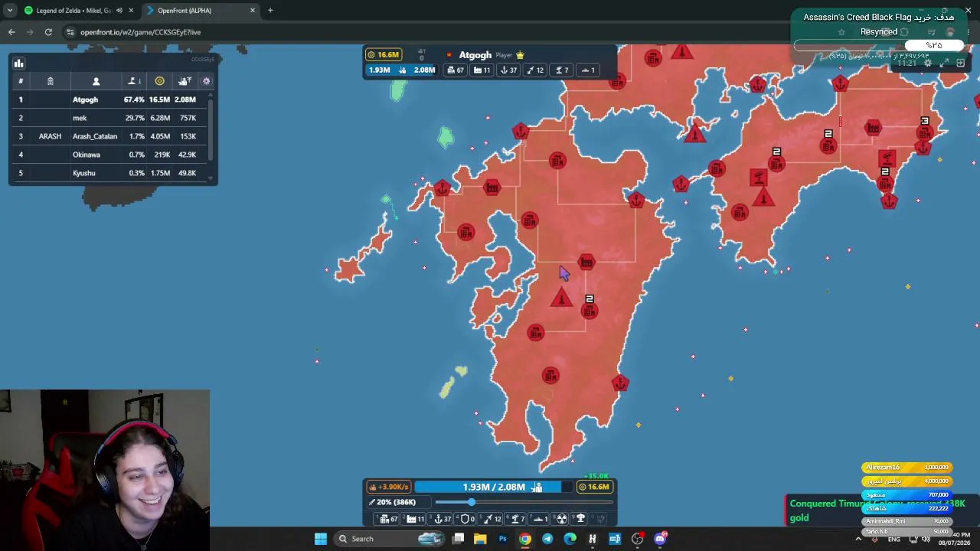Select mek player in leaderboard
This screenshot has width=980, height=551.
[108, 118]
